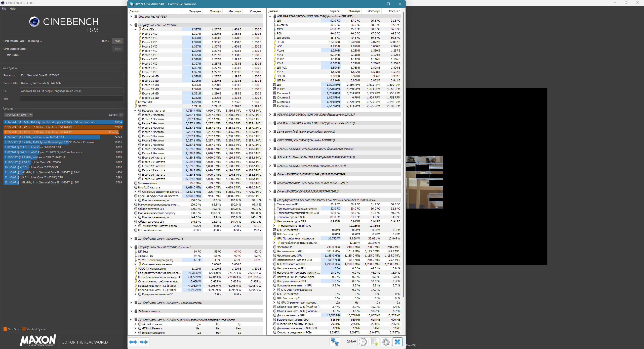Image resolution: width=644 pixels, height=349 pixels.
Task: Click the Info text field under Your System
Action: 71,99
